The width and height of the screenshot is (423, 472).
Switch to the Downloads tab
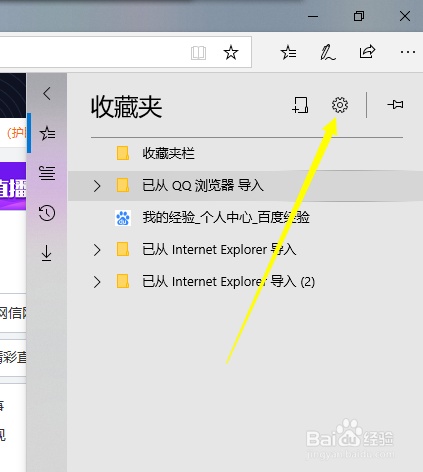[47, 253]
